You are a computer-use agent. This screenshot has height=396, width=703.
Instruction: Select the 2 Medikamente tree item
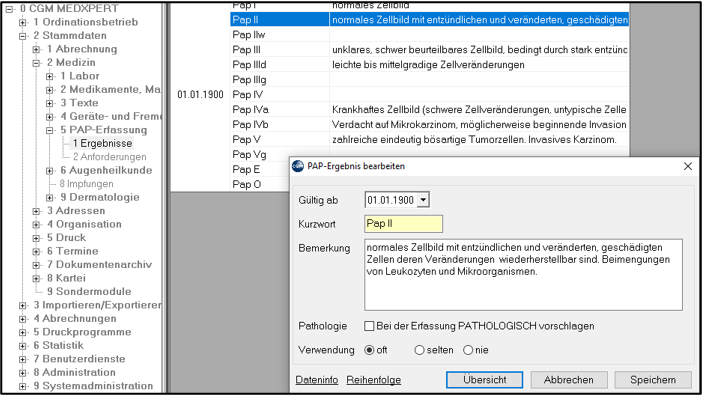(x=110, y=90)
